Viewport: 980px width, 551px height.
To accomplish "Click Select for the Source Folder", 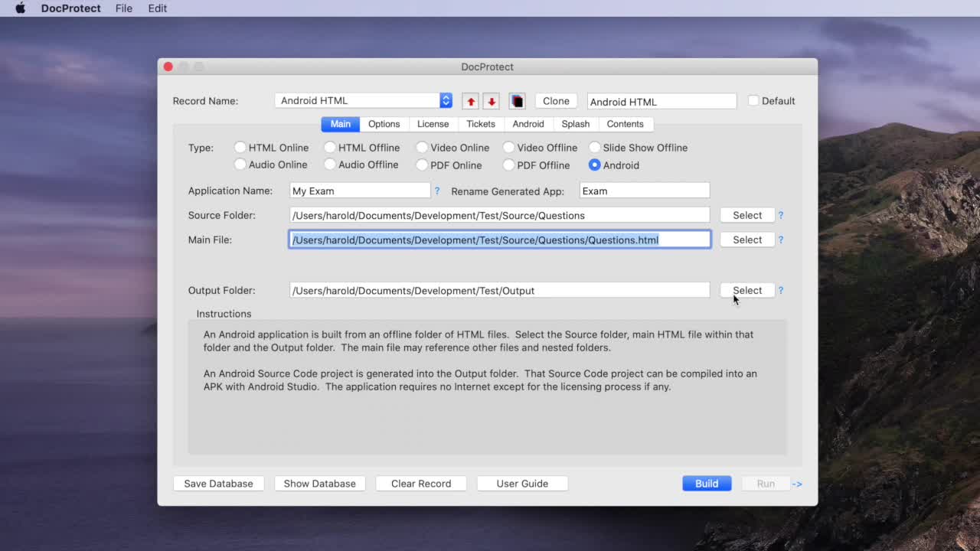I will click(747, 215).
